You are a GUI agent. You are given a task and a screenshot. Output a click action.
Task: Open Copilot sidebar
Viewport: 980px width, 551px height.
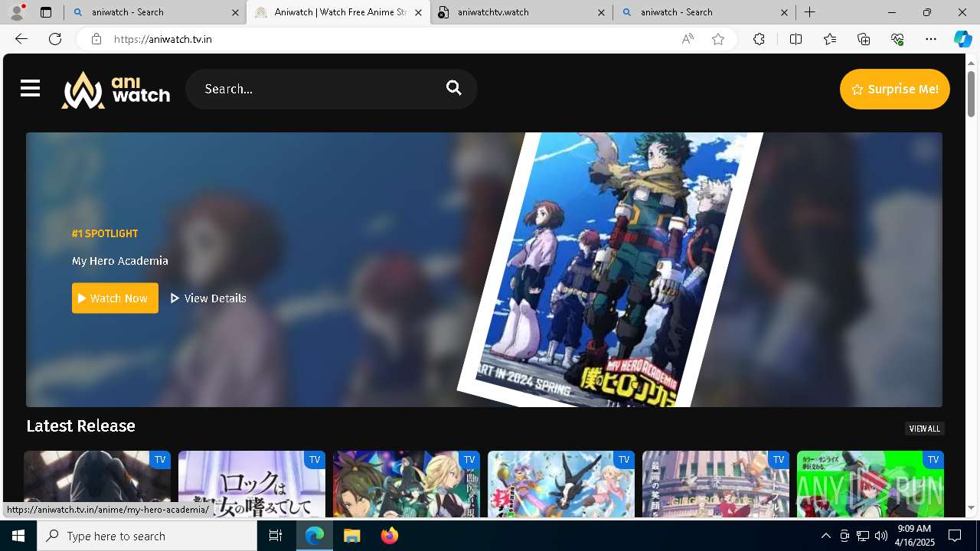point(962,39)
